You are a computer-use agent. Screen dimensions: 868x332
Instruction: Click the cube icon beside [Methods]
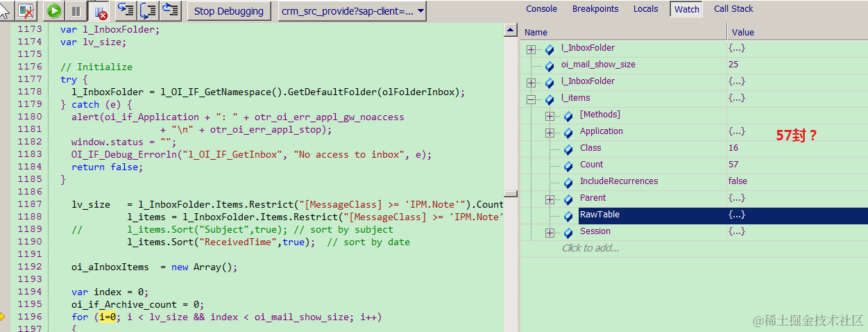click(x=568, y=116)
